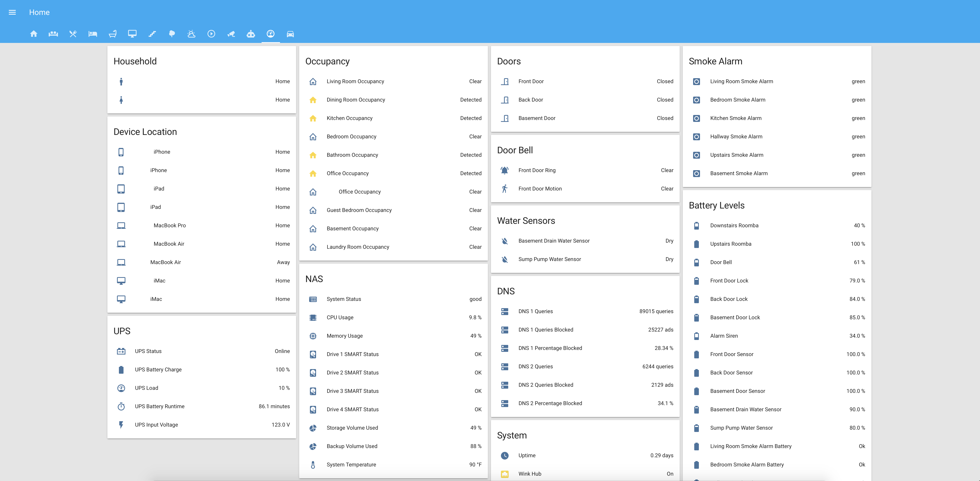Viewport: 980px width, 481px height.
Task: Select the staircase icon tab
Action: click(152, 34)
